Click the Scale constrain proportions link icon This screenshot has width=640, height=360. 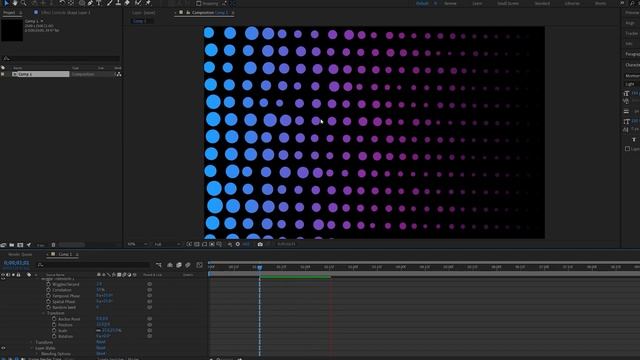98,330
